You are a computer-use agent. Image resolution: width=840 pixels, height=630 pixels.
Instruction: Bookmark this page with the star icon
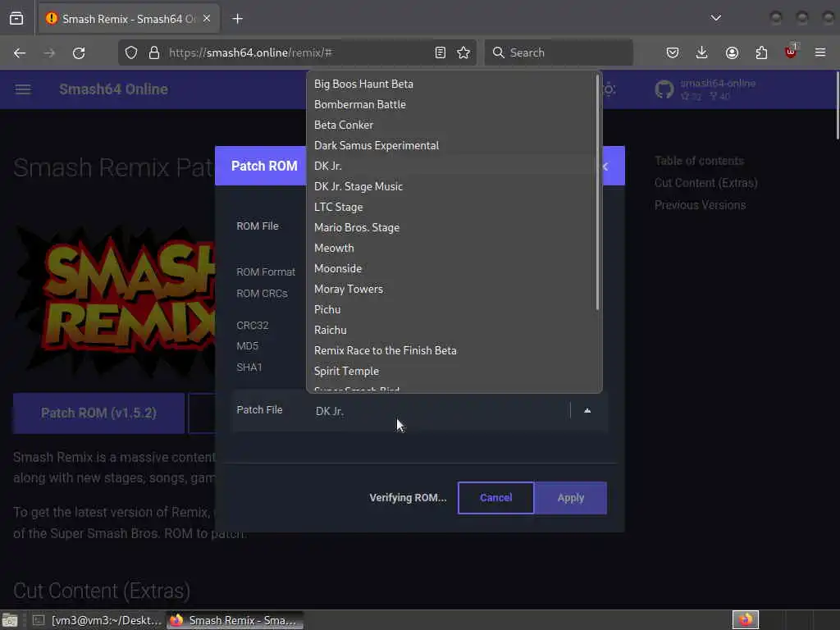(x=463, y=52)
